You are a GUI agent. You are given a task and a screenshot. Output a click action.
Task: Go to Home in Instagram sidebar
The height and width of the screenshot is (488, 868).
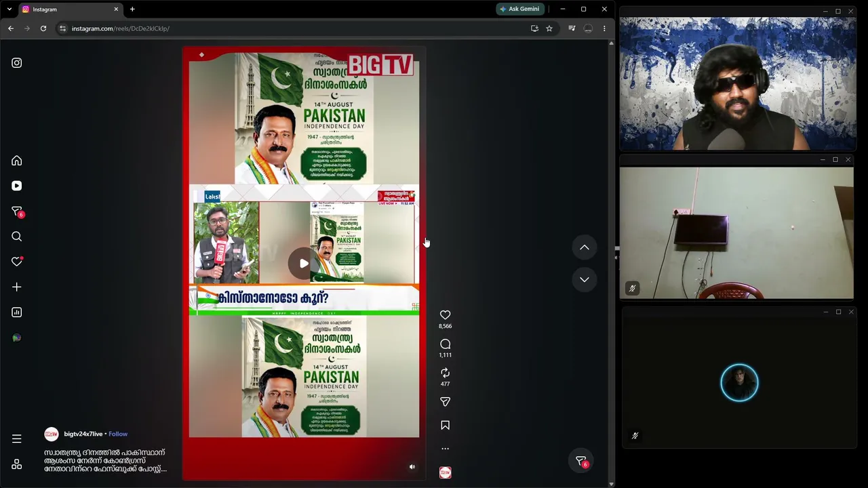(17, 161)
